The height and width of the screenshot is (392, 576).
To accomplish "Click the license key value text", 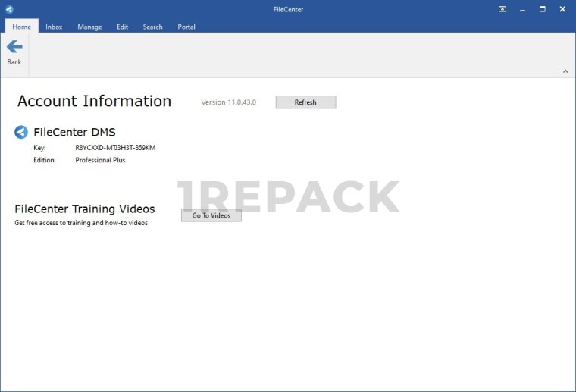I will tap(115, 148).
